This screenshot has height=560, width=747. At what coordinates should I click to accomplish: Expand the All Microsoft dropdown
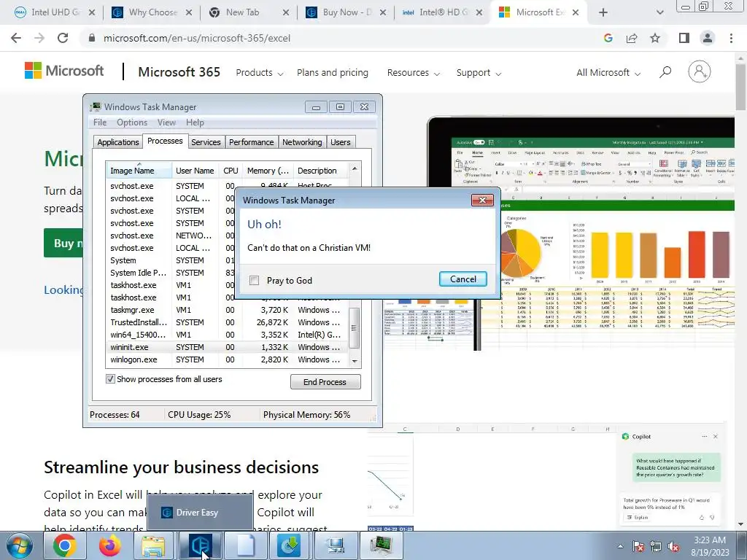(x=608, y=73)
